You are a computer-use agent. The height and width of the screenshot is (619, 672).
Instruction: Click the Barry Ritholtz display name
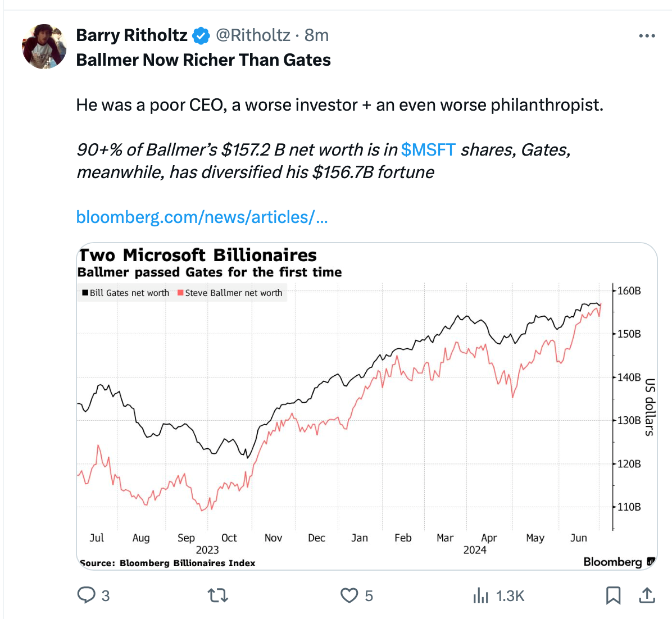click(131, 35)
